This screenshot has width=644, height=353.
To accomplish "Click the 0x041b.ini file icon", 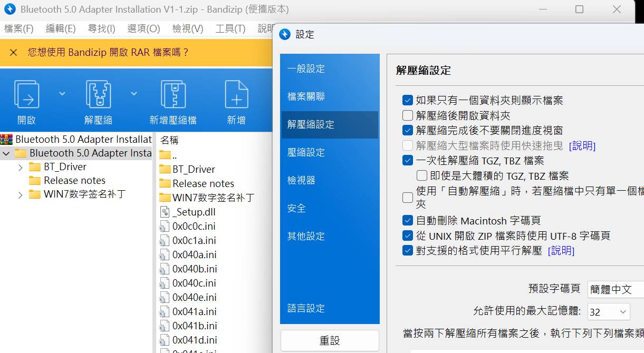I will click(x=165, y=326).
